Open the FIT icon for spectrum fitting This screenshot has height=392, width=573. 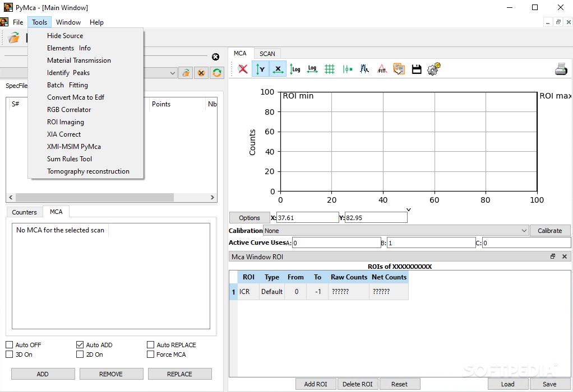[382, 69]
